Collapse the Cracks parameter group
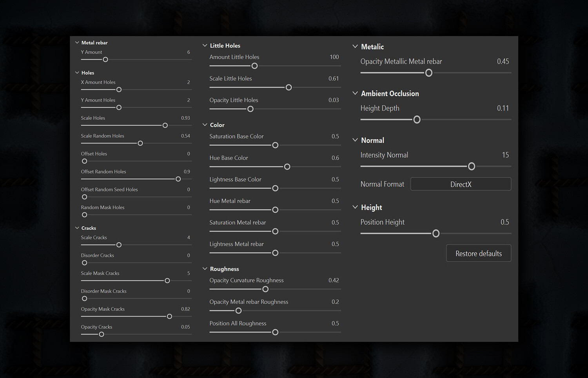Screen dimensions: 588x378 77,228
